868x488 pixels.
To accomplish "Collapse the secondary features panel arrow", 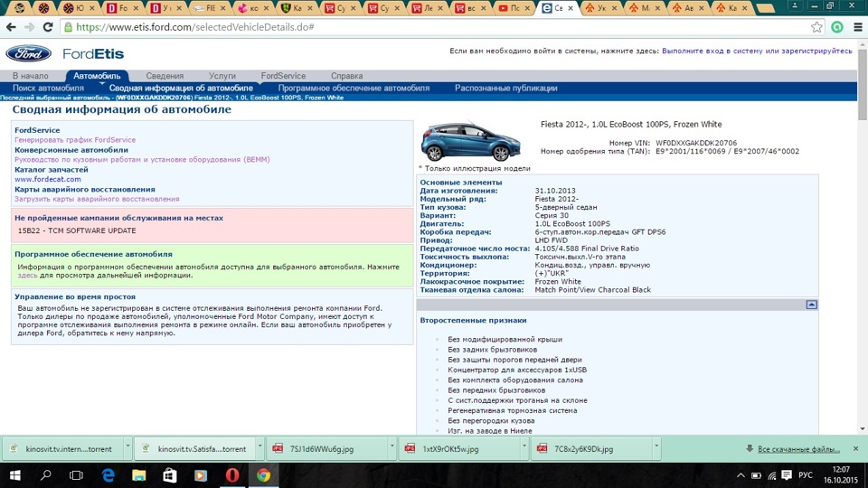I will (x=811, y=305).
